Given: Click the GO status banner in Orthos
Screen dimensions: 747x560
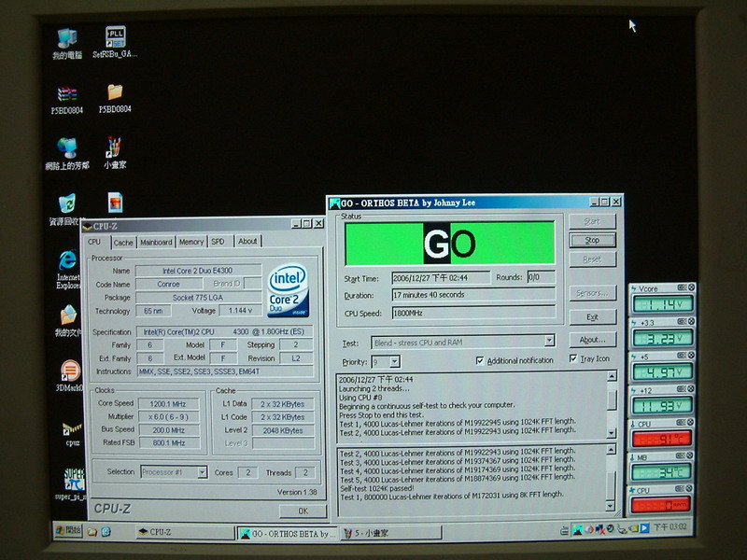Looking at the screenshot, I should (x=450, y=244).
